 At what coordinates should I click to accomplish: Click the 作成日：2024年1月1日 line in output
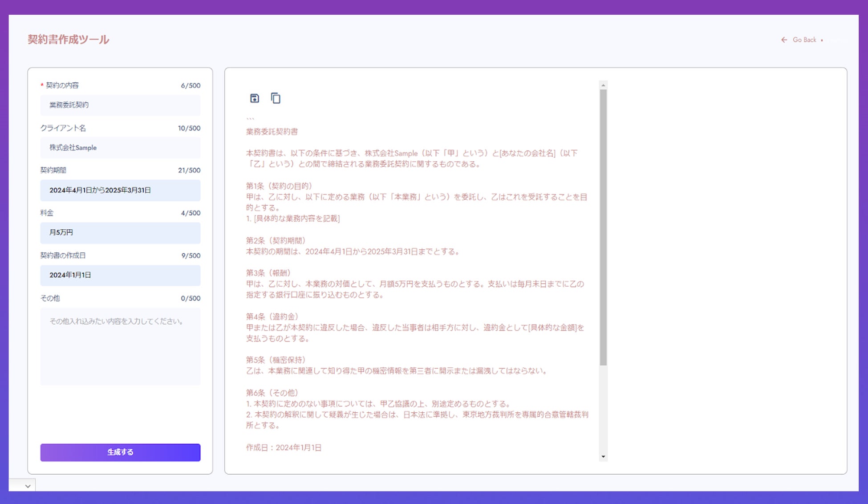(x=284, y=447)
